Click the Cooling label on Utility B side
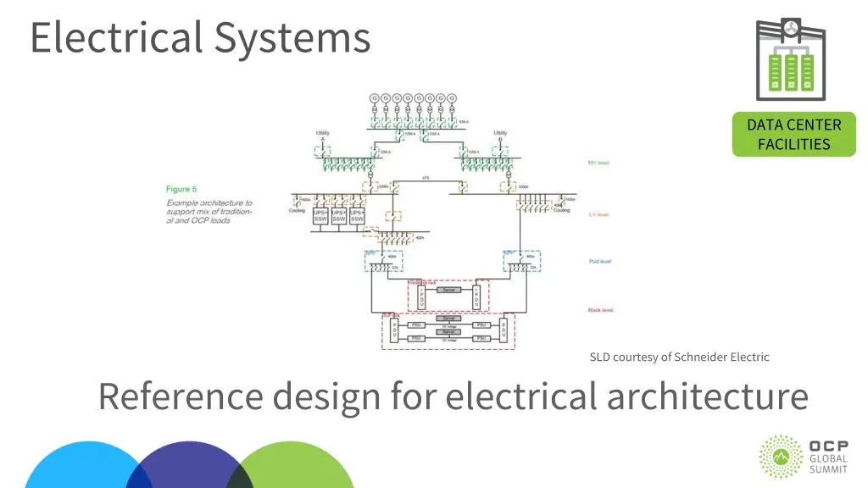The image size is (868, 488). pyautogui.click(x=562, y=210)
